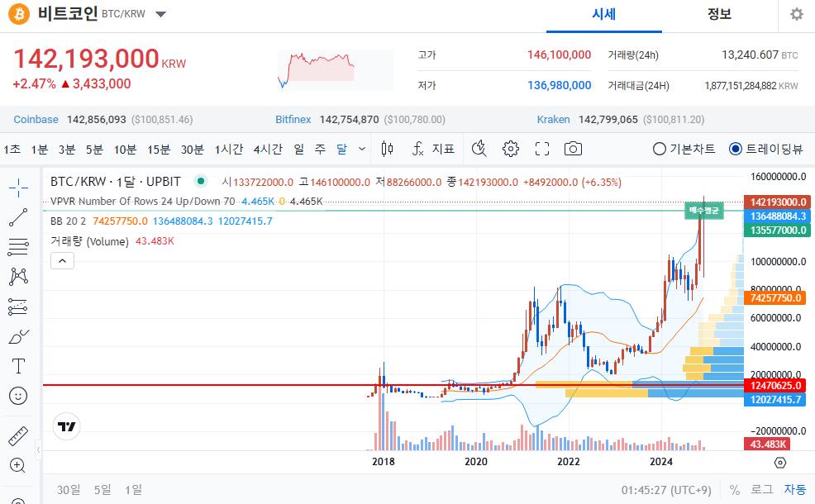Screen dimensions: 815x504
Task: Select the 달 monthly timeframe
Action: click(x=341, y=150)
